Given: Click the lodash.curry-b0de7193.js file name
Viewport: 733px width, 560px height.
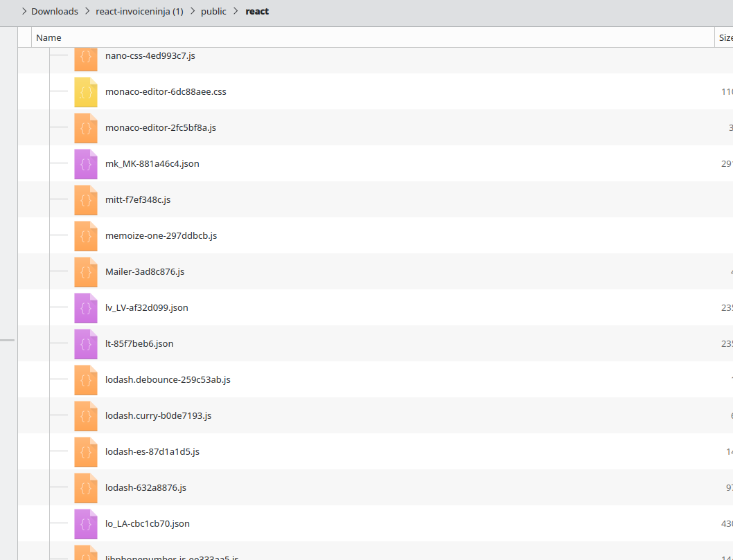Looking at the screenshot, I should pos(158,415).
